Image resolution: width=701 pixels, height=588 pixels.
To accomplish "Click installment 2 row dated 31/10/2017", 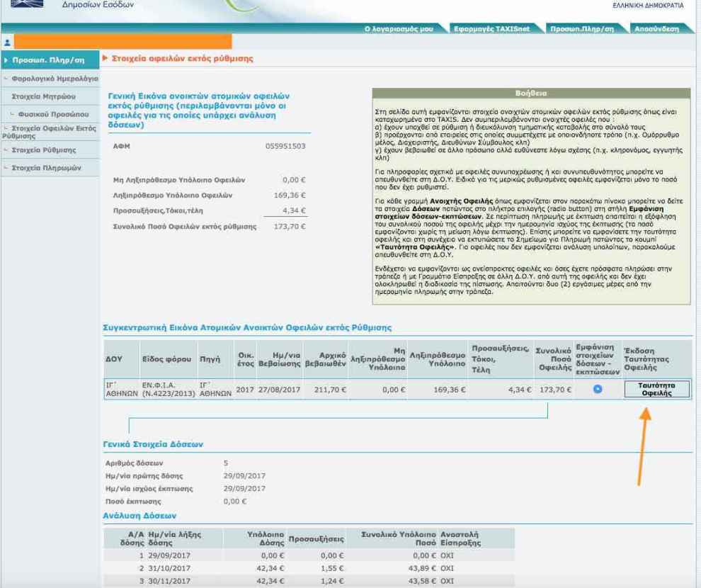I will pyautogui.click(x=304, y=559).
